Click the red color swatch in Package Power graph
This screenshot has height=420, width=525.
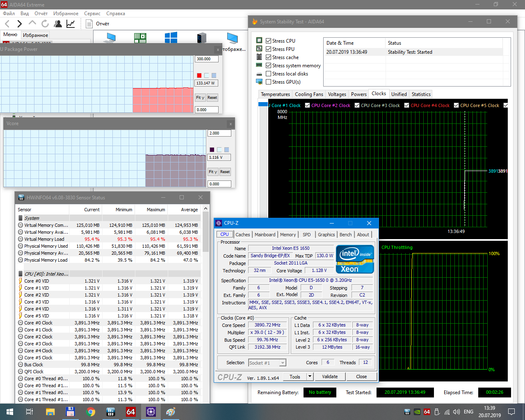[x=199, y=75]
